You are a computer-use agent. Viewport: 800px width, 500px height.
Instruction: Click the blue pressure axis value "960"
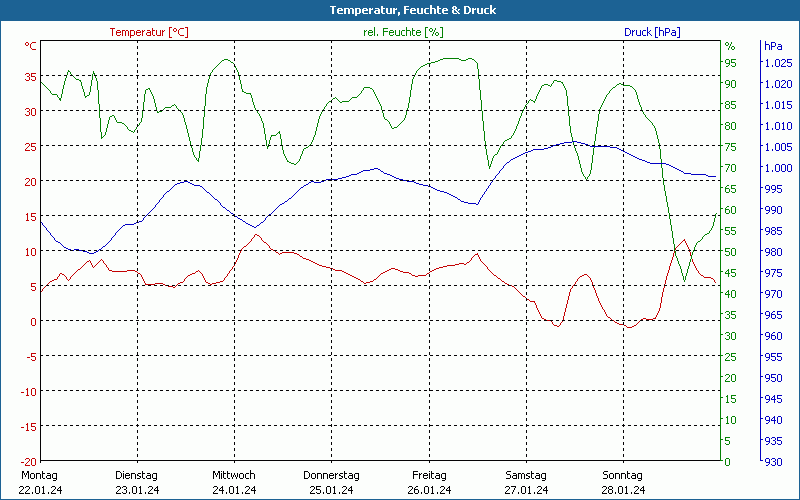pyautogui.click(x=773, y=336)
